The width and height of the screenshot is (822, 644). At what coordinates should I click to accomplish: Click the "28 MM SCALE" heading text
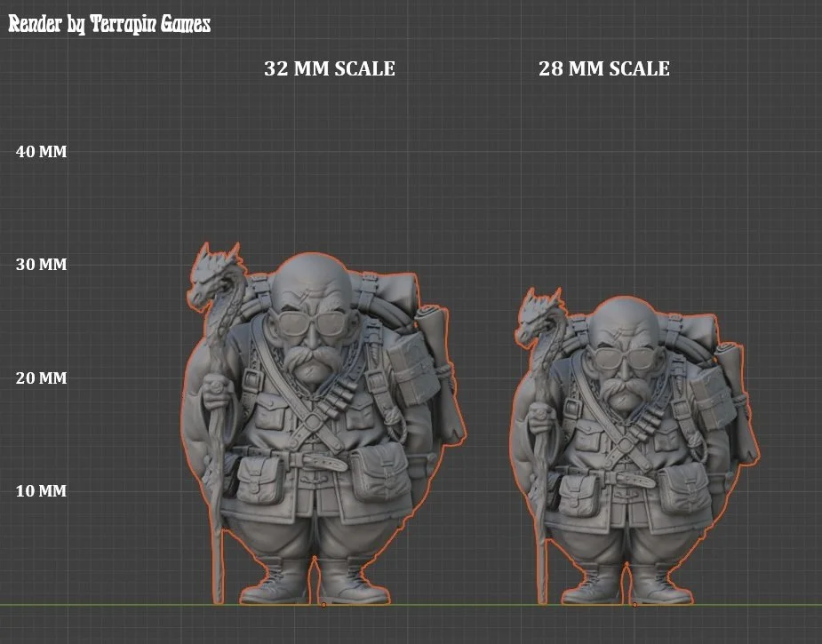pos(604,68)
